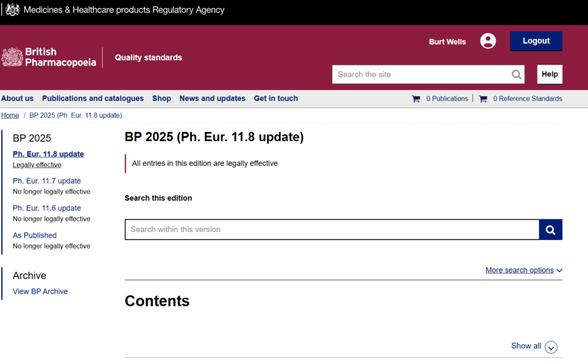Click the blue edition search button
Image resolution: width=588 pixels, height=364 pixels.
(x=550, y=230)
